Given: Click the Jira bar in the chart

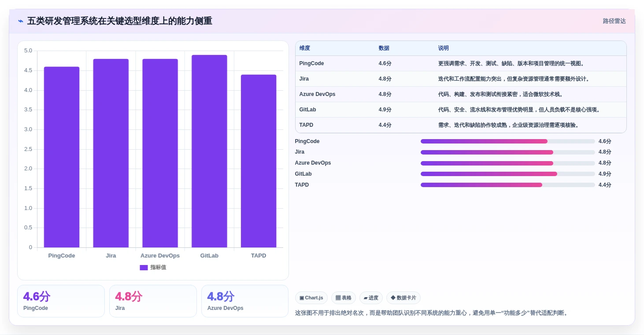Looking at the screenshot, I should pyautogui.click(x=111, y=153).
